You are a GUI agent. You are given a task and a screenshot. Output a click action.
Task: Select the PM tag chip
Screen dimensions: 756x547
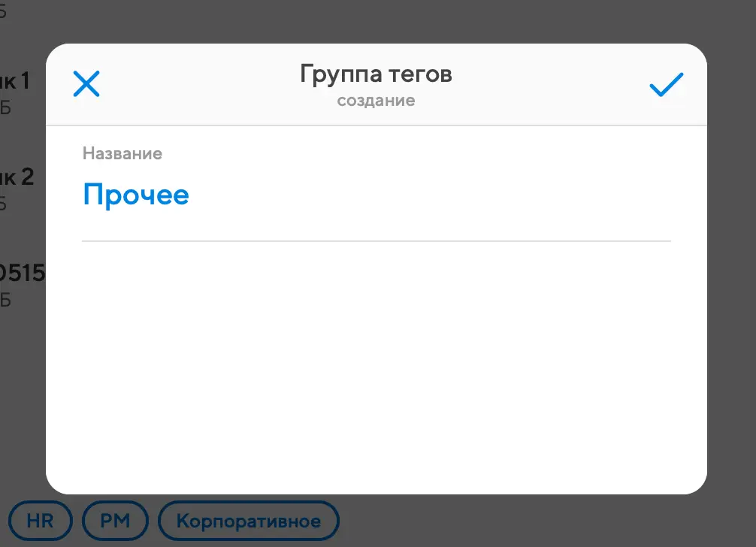[115, 521]
